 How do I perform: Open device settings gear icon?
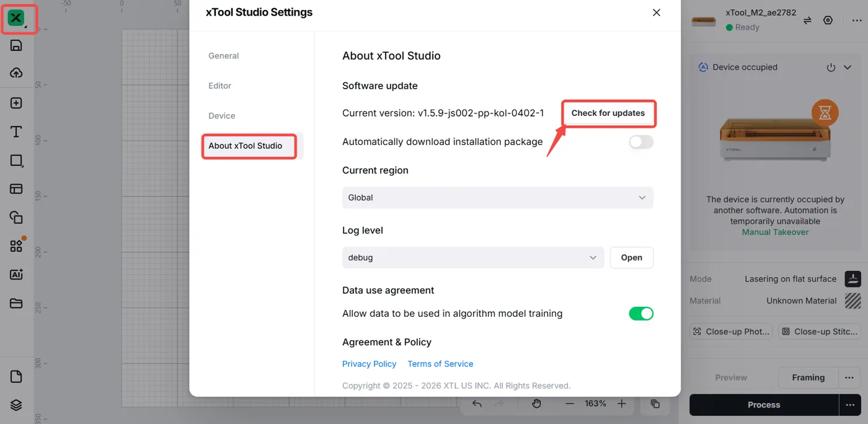click(x=828, y=20)
